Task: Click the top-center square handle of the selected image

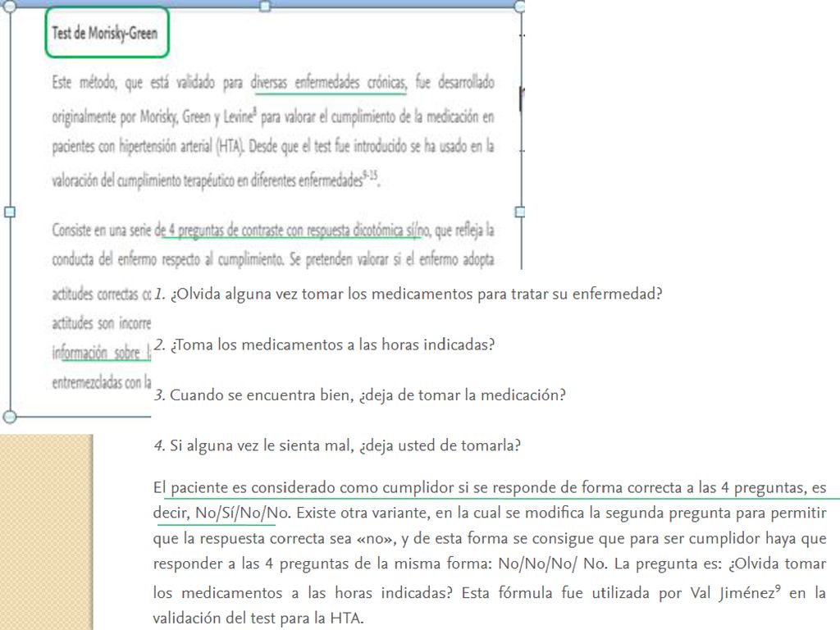Action: click(x=265, y=6)
